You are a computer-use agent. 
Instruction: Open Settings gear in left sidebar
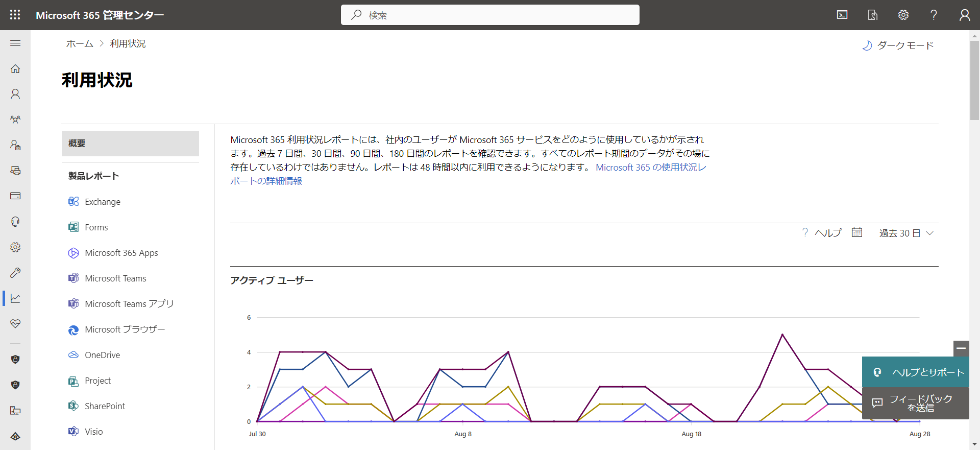(x=15, y=247)
